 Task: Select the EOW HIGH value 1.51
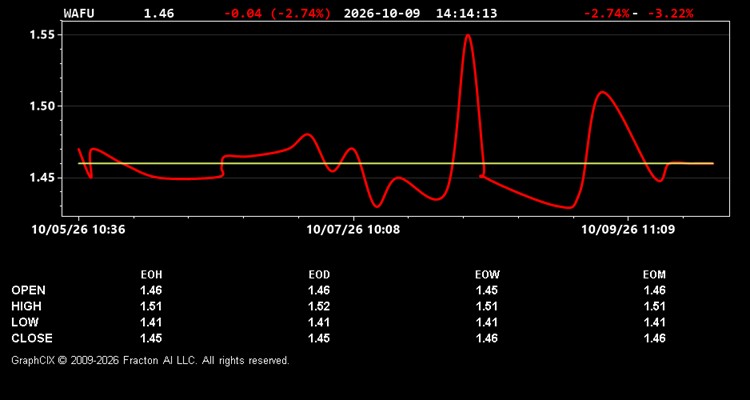pos(487,306)
